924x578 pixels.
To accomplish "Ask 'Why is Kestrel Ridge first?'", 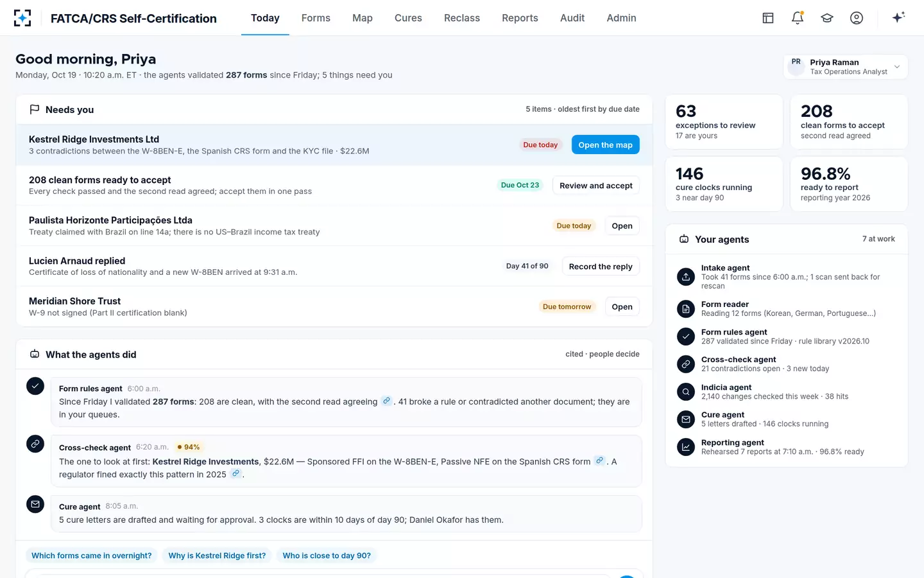I will point(217,556).
